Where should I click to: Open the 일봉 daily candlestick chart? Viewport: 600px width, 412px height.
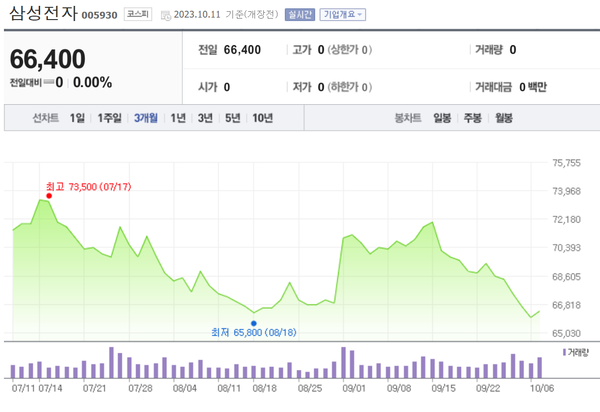pos(442,118)
